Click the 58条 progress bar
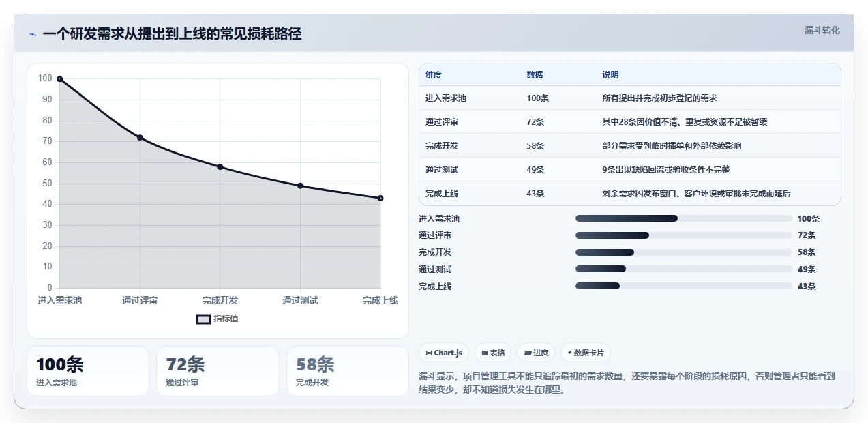 [684, 252]
